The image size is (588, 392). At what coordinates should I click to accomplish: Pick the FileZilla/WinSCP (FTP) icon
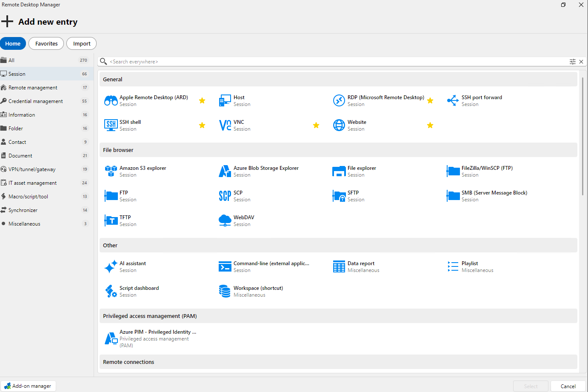(x=453, y=172)
